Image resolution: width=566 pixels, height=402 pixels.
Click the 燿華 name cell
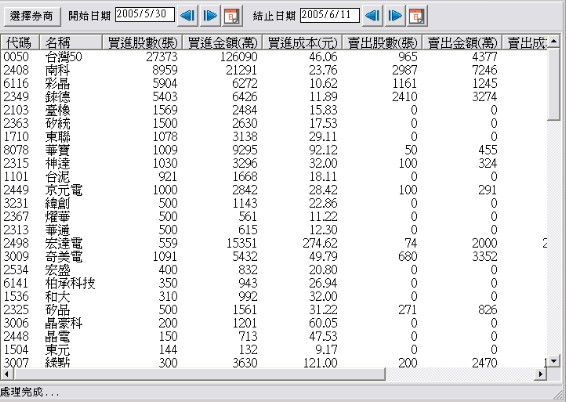tap(58, 217)
